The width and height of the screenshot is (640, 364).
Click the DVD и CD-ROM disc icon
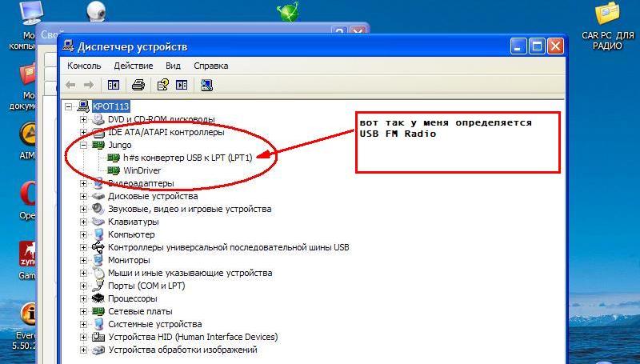[x=98, y=119]
